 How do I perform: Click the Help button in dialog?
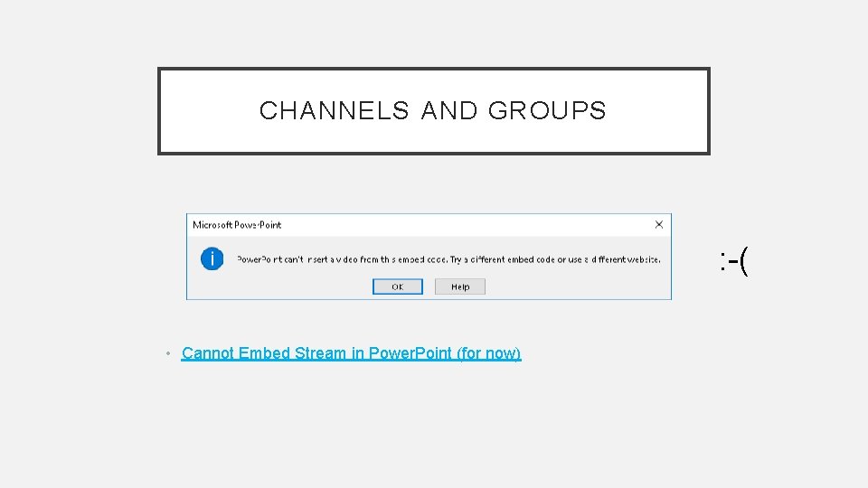tap(460, 286)
